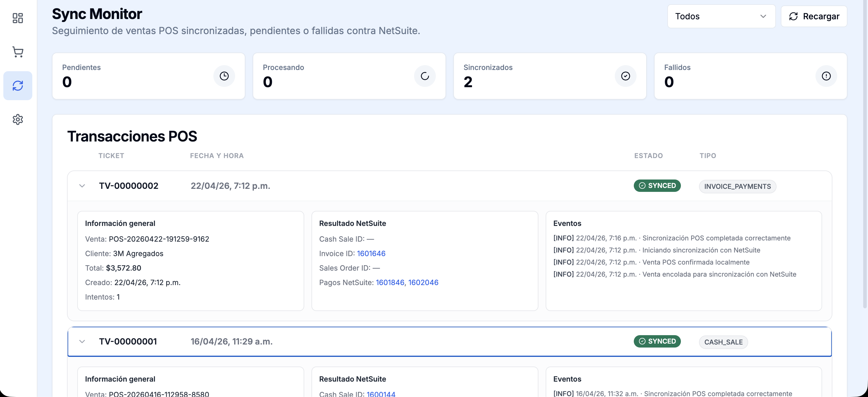The image size is (868, 397).
Task: Click the date 22/04/26, 7:12 p.m. in TV-00000002 row
Action: click(231, 186)
